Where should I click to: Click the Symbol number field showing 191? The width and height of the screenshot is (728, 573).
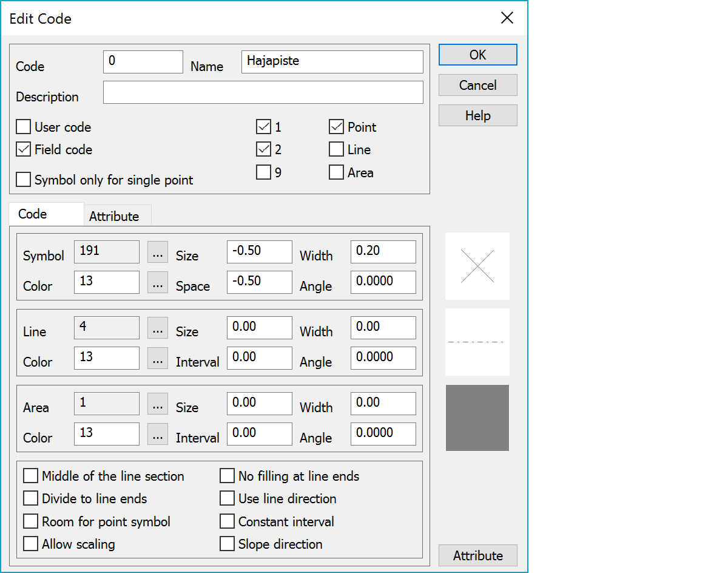[107, 252]
